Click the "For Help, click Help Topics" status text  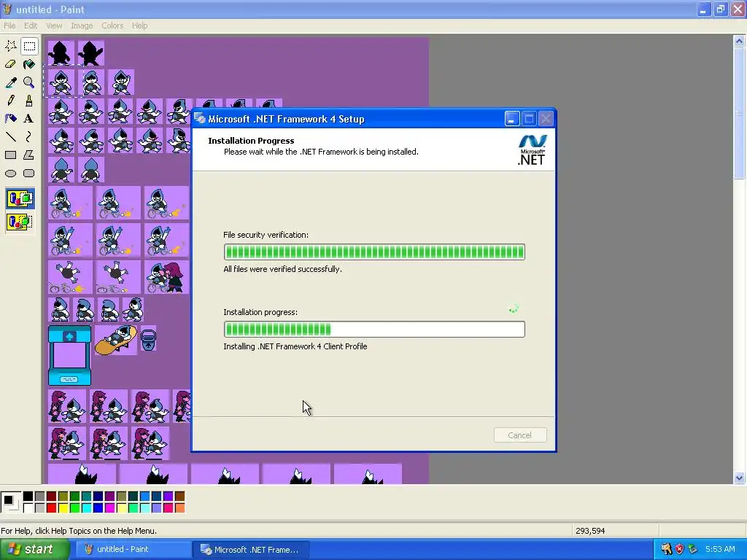coord(79,531)
